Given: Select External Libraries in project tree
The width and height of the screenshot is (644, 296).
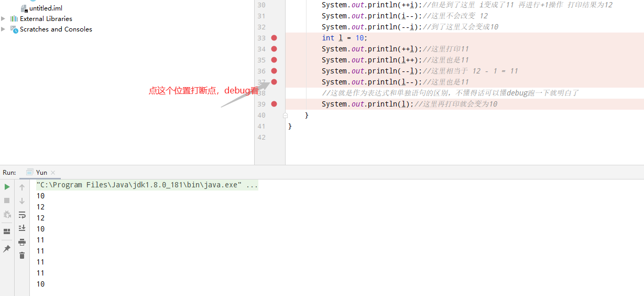Looking at the screenshot, I should click(46, 18).
